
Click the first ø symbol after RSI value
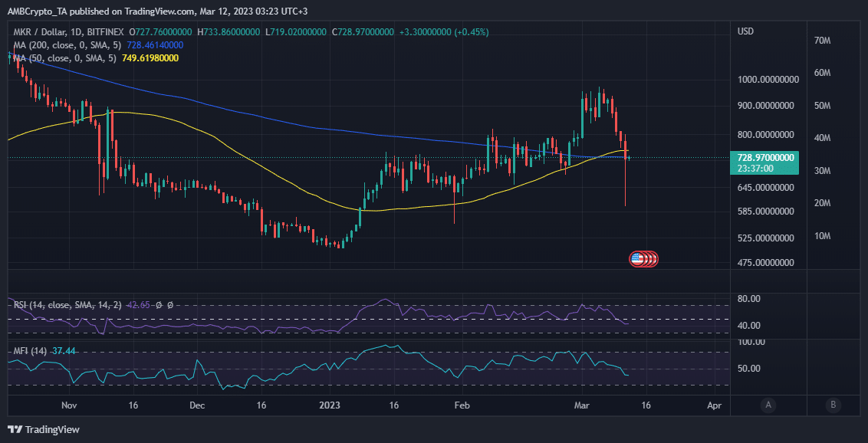[159, 305]
